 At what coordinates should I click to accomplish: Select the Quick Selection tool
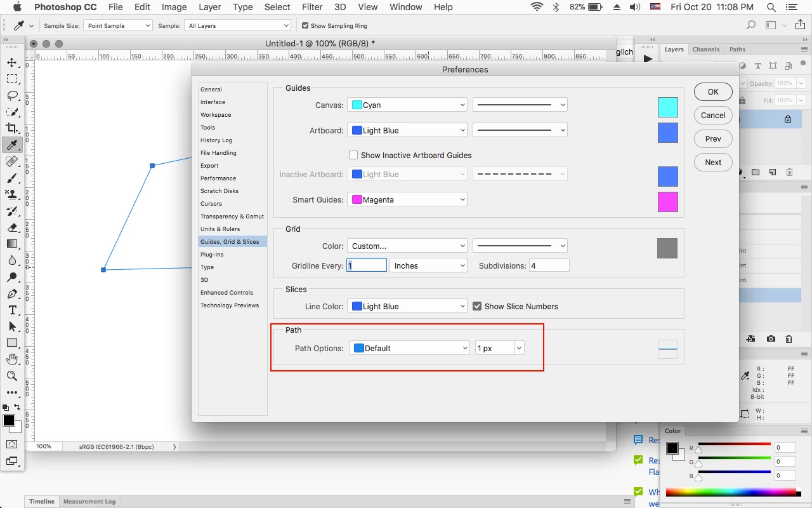tap(12, 112)
